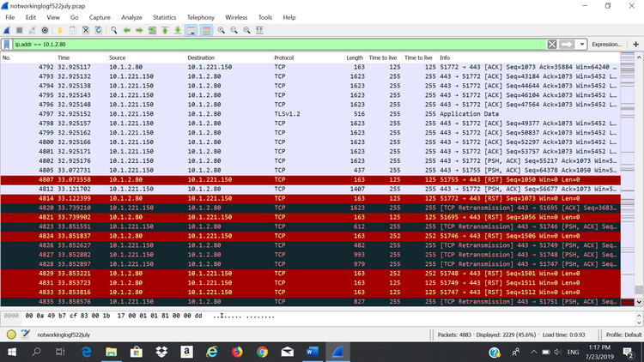Click Reload capture file icon
The height and width of the screenshot is (362, 644).
click(99, 30)
